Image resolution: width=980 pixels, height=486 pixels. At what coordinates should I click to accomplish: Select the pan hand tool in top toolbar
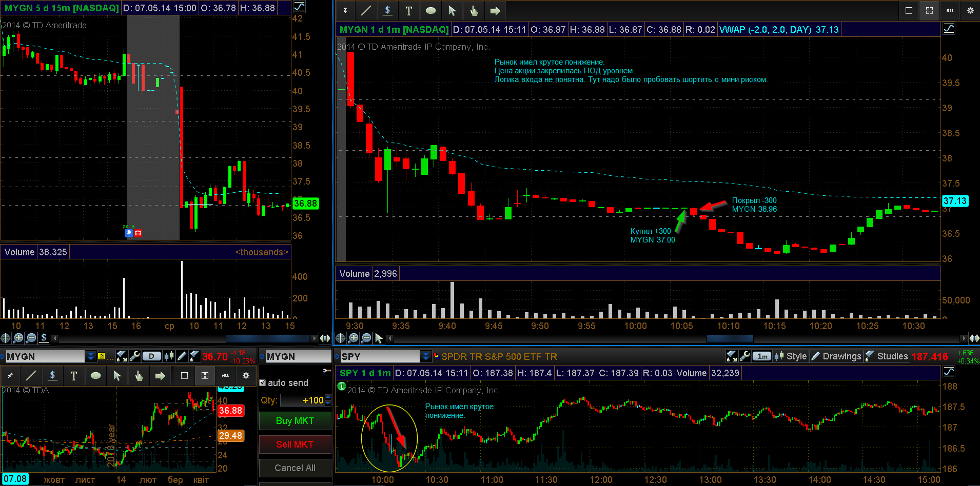point(474,10)
